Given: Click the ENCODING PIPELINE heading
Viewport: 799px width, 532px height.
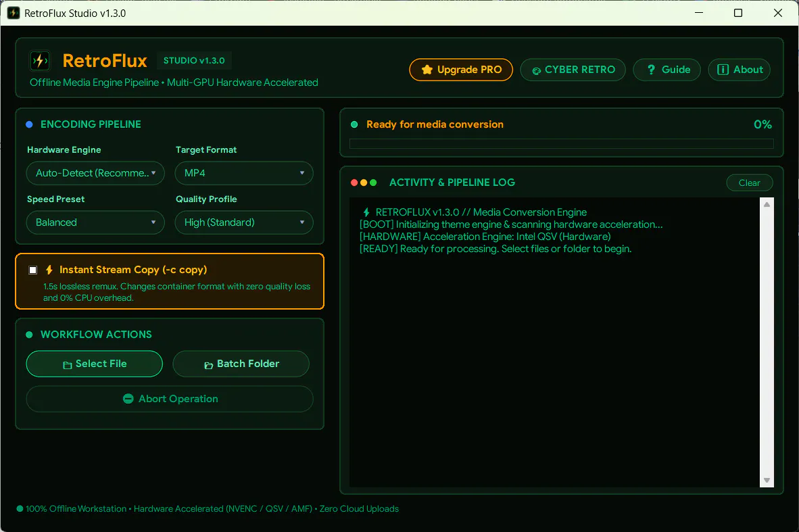Looking at the screenshot, I should [x=91, y=124].
